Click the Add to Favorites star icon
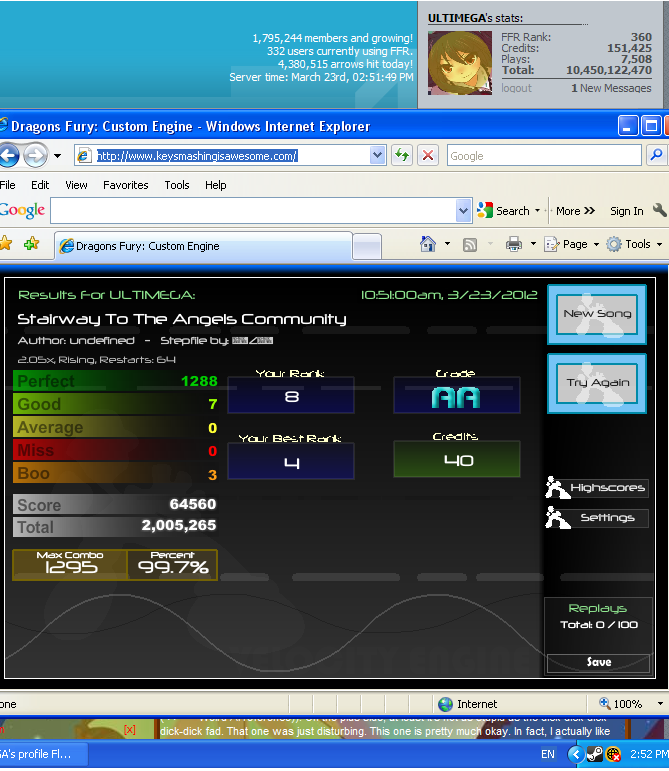669x771 pixels. tap(31, 243)
